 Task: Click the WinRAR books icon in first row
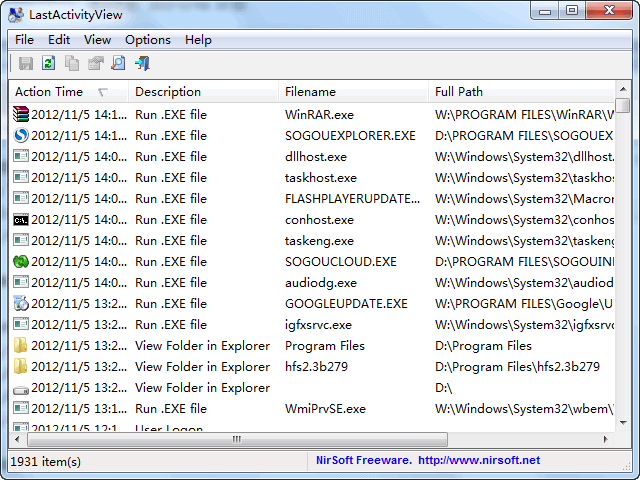tap(21, 114)
